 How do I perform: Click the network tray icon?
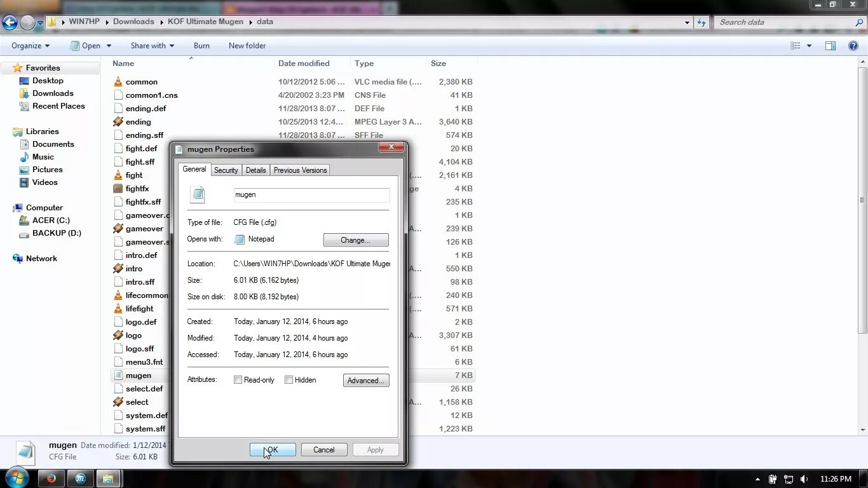[789, 479]
